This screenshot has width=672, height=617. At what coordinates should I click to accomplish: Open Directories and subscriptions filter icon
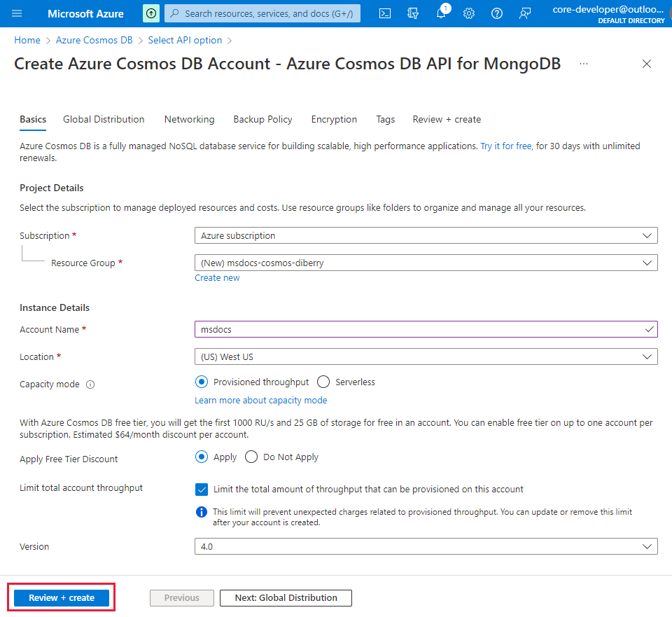(413, 13)
